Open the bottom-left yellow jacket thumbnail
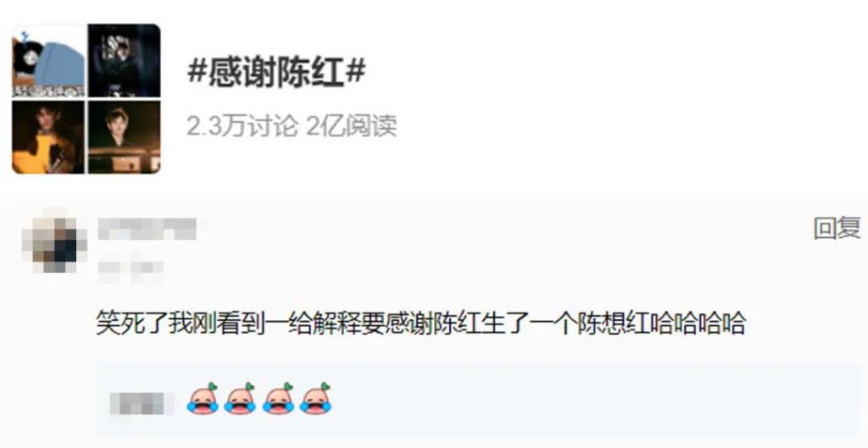 pyautogui.click(x=48, y=137)
